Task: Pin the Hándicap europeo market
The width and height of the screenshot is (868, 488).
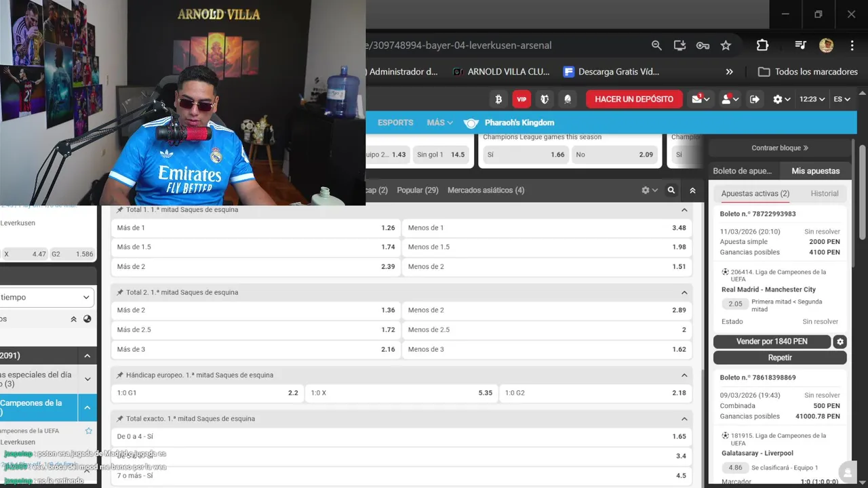Action: [120, 375]
